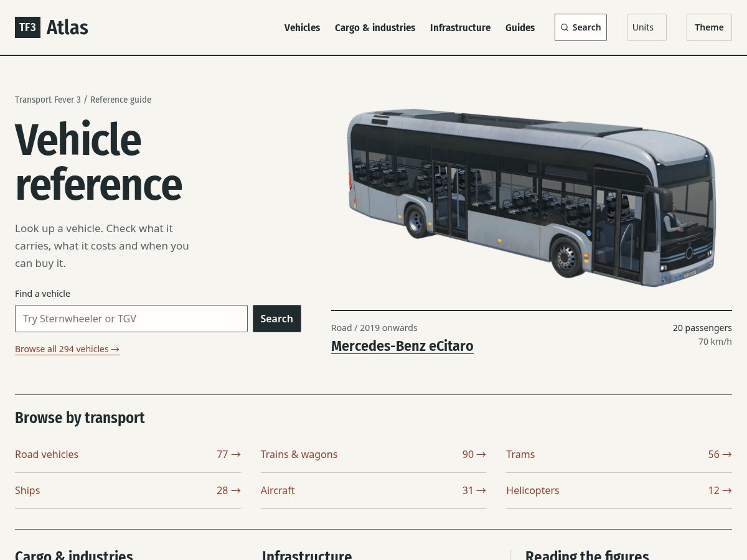
Task: Open the Theme selector
Action: (x=709, y=27)
